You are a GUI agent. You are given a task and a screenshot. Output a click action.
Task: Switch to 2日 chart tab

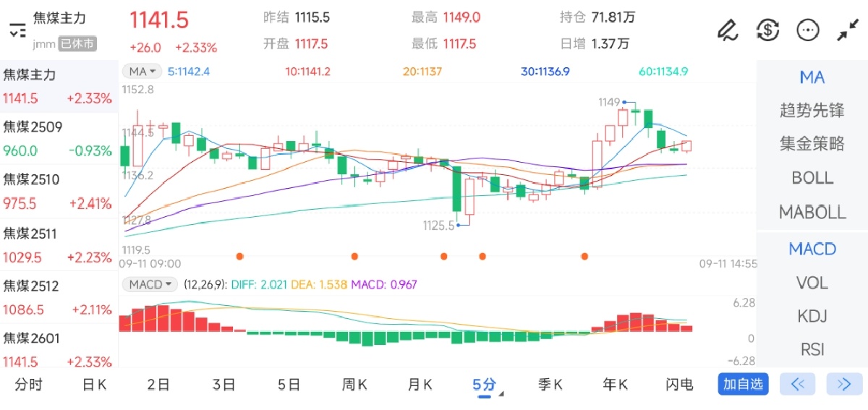point(158,385)
